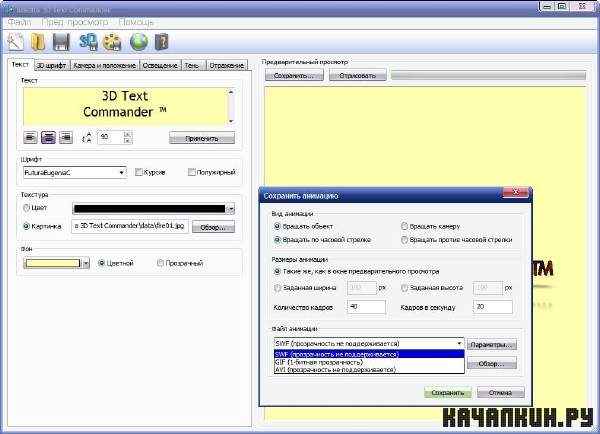Increase line spacing value with up arrow

coord(127,134)
